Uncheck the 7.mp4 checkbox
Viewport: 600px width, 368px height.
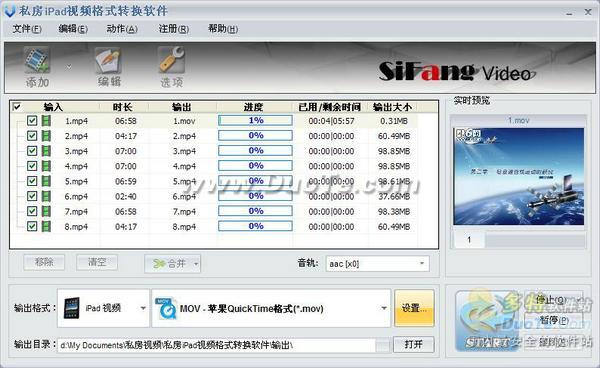click(x=32, y=212)
